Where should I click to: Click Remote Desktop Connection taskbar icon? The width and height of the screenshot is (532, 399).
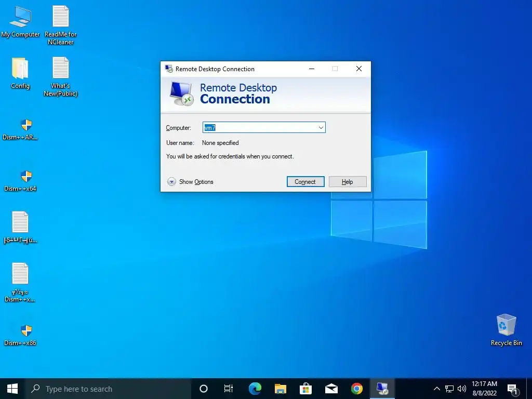[x=382, y=389]
